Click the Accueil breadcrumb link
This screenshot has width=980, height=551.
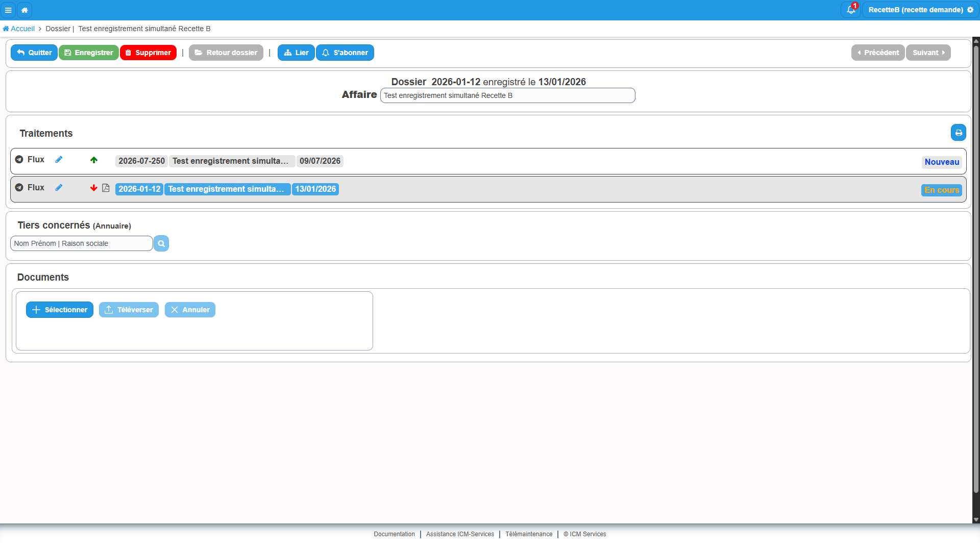click(19, 29)
